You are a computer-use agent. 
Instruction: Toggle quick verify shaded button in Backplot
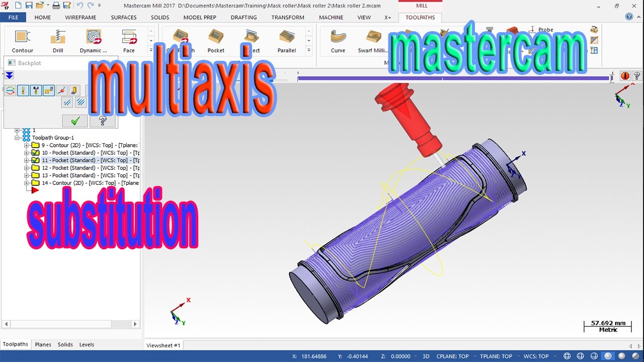[74, 90]
